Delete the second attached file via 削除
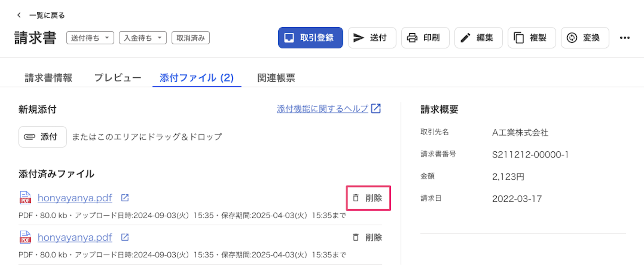 pyautogui.click(x=368, y=238)
